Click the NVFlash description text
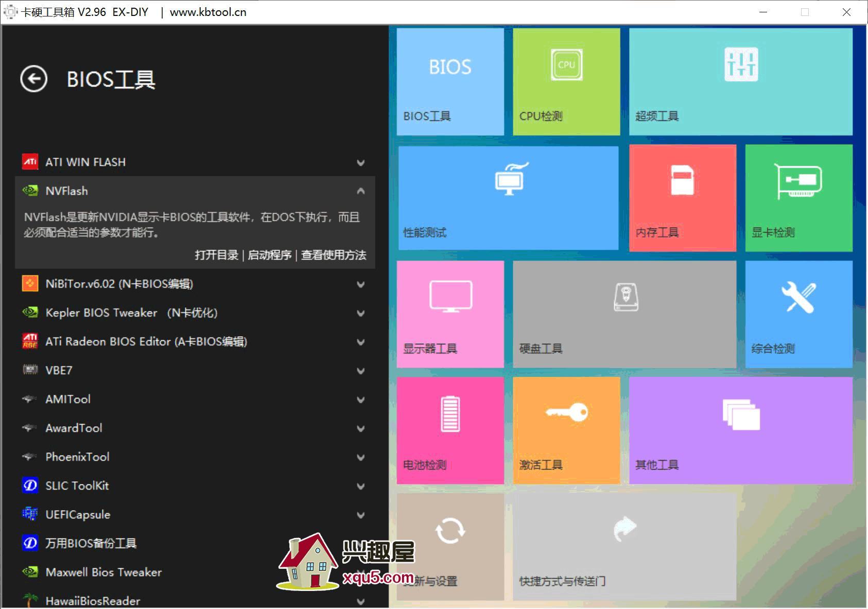Viewport: 868px width, 609px height. point(192,224)
